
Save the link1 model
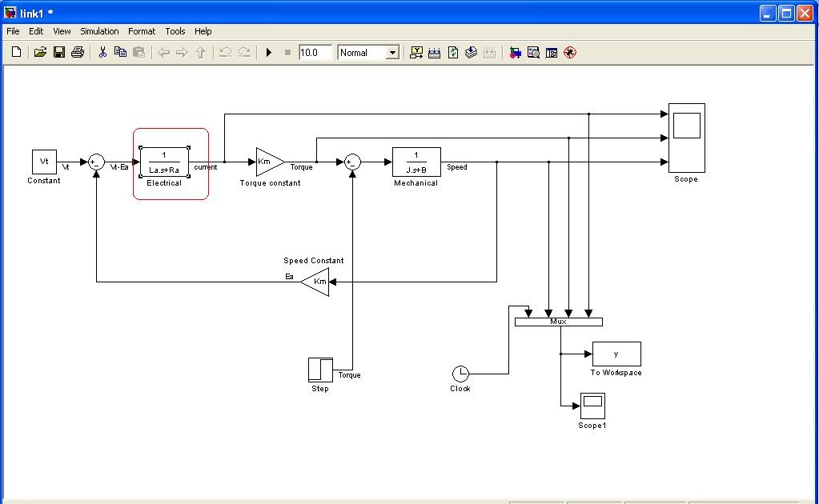58,52
